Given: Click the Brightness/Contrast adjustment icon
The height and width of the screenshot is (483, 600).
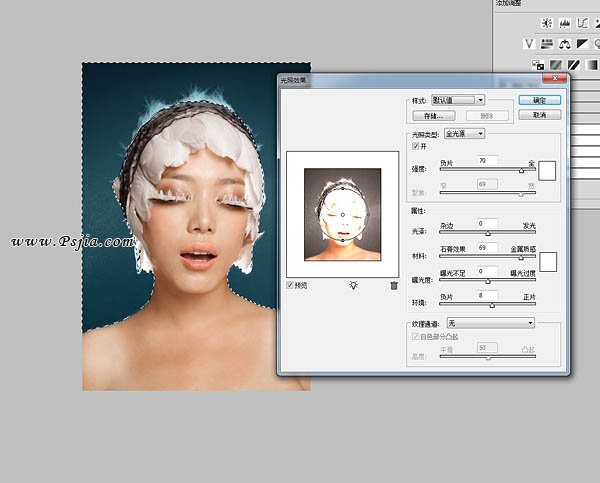Looking at the screenshot, I should coord(547,23).
